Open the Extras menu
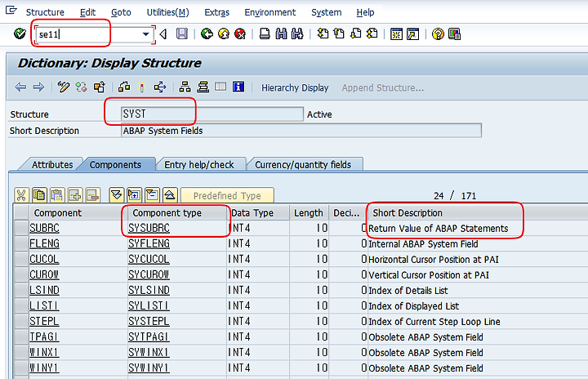The height and width of the screenshot is (379, 588). tap(216, 12)
